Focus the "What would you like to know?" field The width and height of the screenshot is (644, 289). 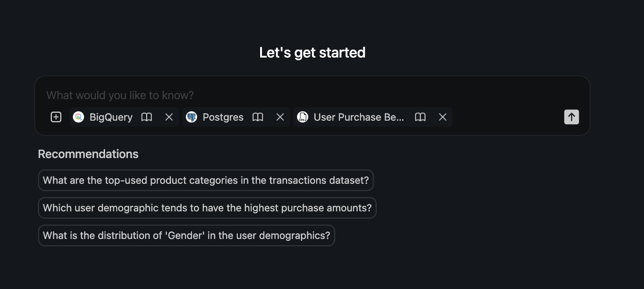(280, 95)
